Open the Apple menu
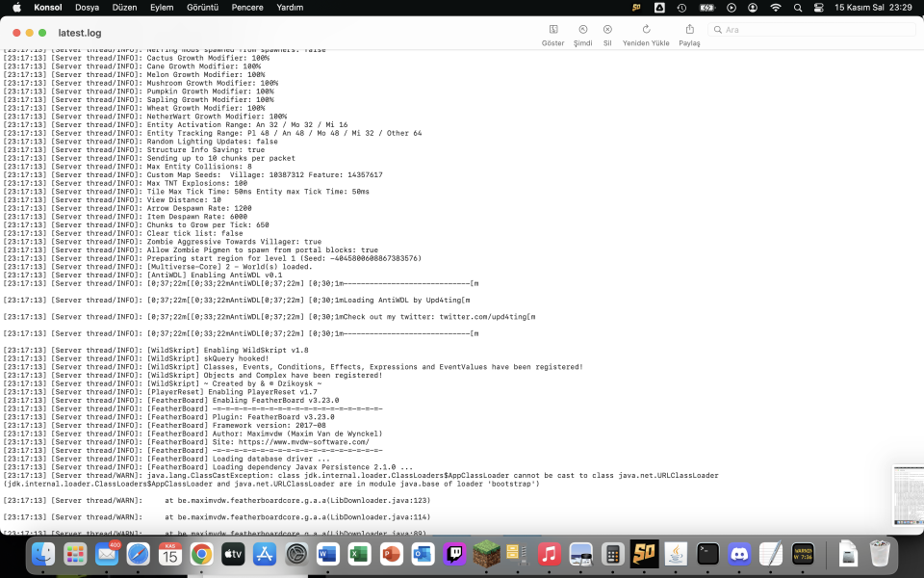Viewport: 924px width, 578px height. click(17, 8)
